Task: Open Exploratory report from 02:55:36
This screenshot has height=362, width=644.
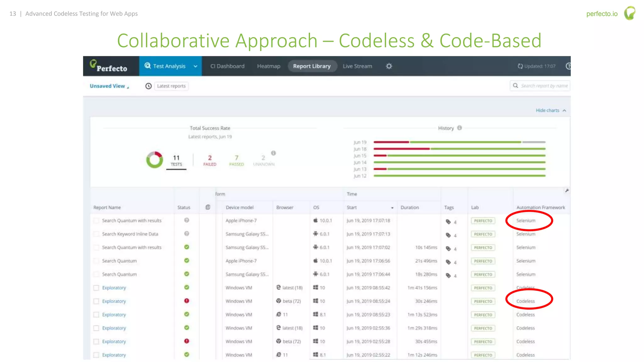Action: pyautogui.click(x=114, y=328)
